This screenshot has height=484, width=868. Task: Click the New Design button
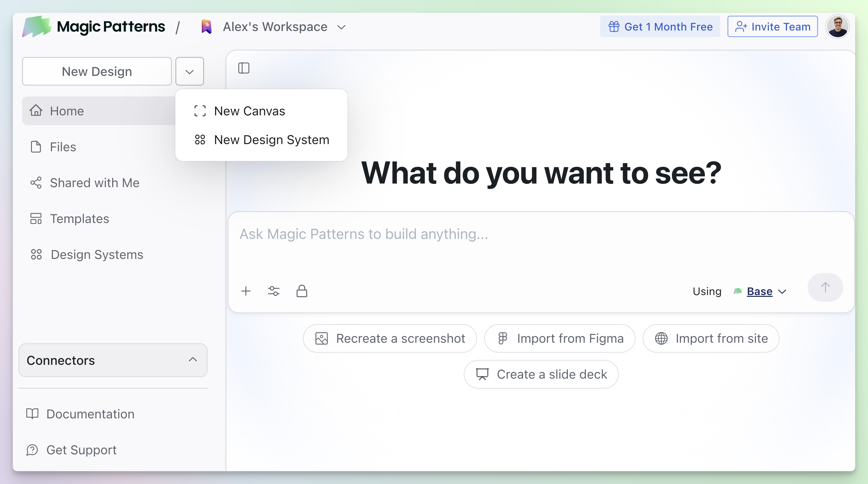pos(97,72)
